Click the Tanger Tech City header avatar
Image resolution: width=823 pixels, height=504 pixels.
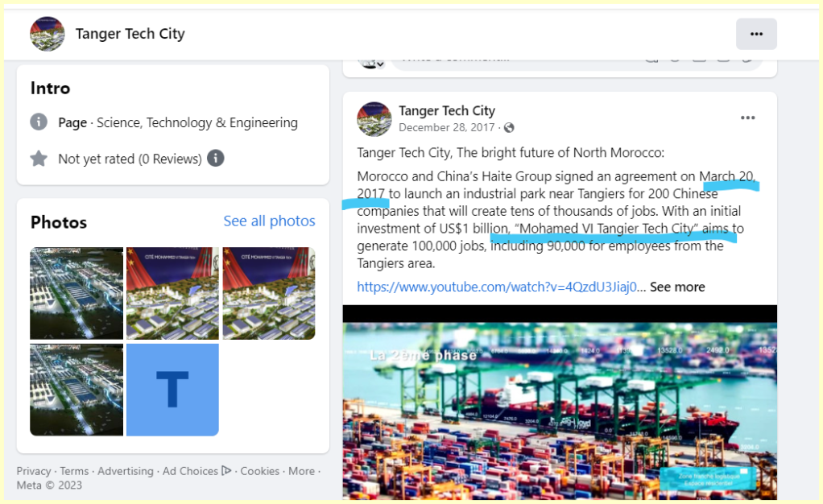tap(47, 34)
